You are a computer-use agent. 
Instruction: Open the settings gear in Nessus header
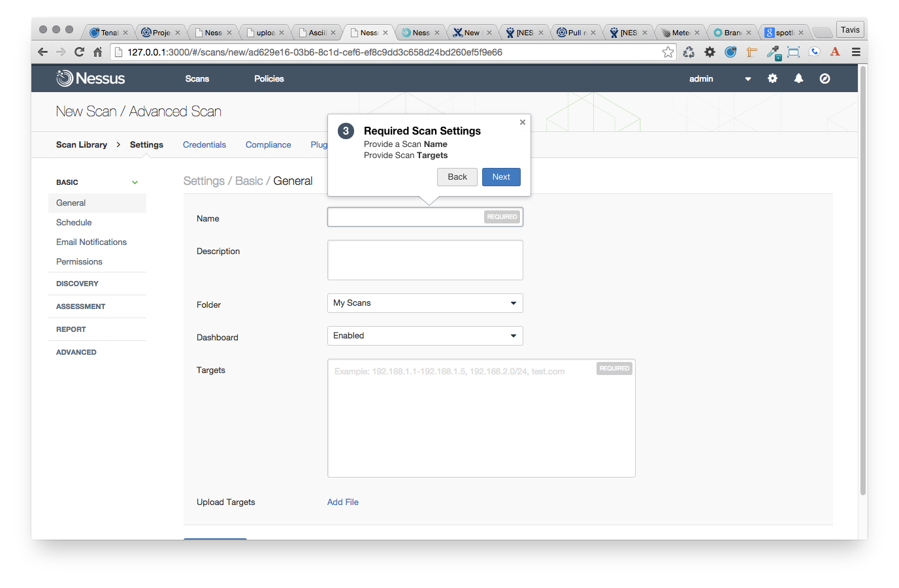coord(772,78)
